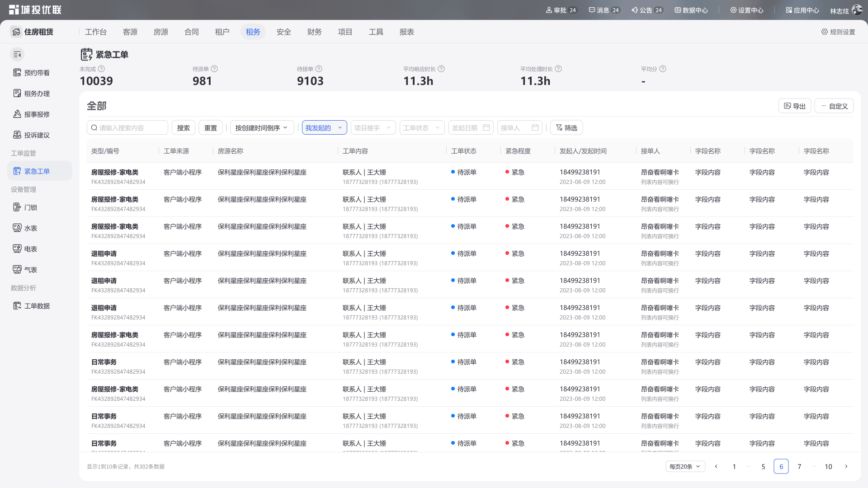
Task: Expand the 按创建时间倒序 sort dropdown
Action: click(262, 128)
